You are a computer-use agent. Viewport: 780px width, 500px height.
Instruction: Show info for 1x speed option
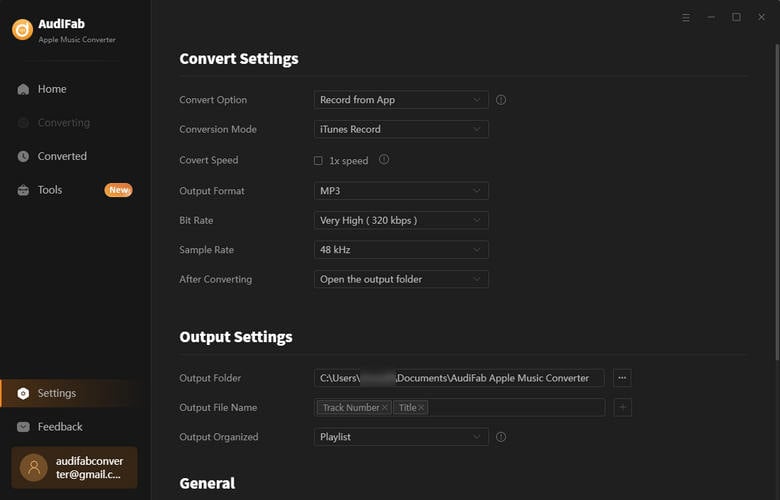pos(384,160)
